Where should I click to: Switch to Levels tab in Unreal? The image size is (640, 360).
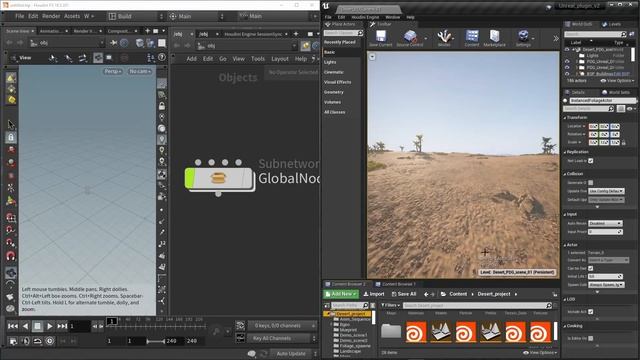click(611, 24)
